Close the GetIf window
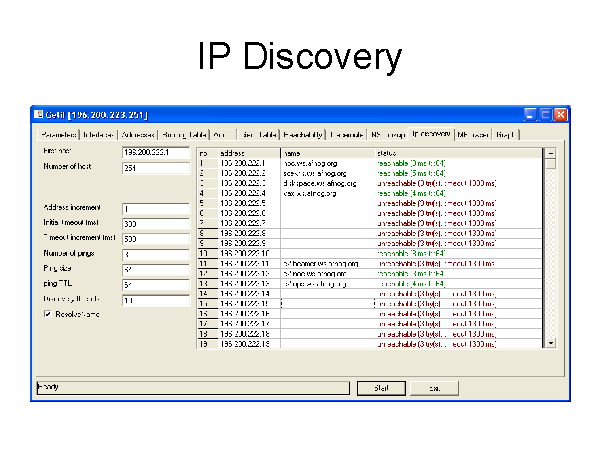This screenshot has height=450, width=600. click(x=560, y=115)
